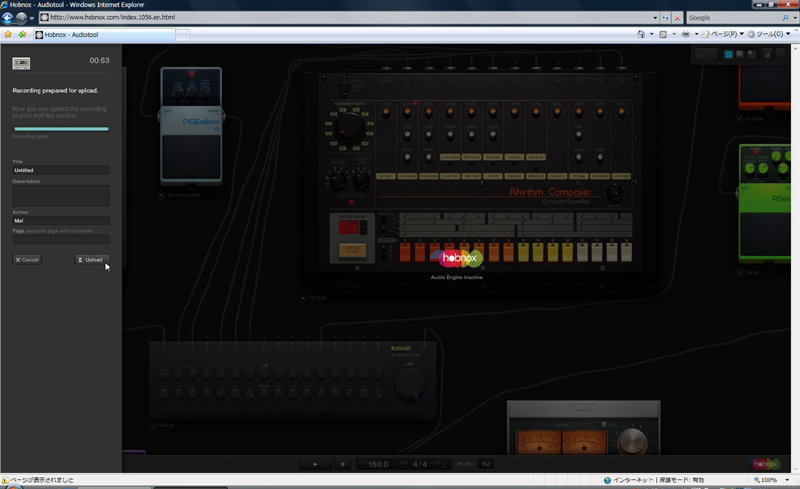This screenshot has height=489, width=800.
Task: Click the empty Tags input field
Action: click(61, 239)
